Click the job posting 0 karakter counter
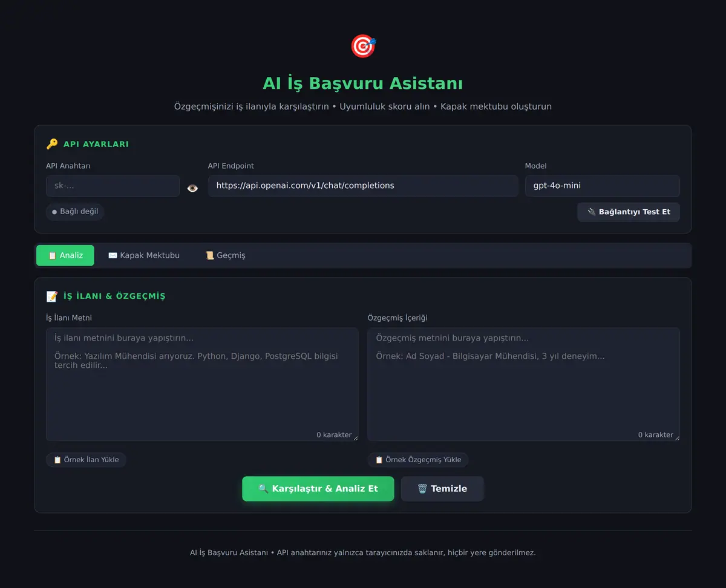 334,435
